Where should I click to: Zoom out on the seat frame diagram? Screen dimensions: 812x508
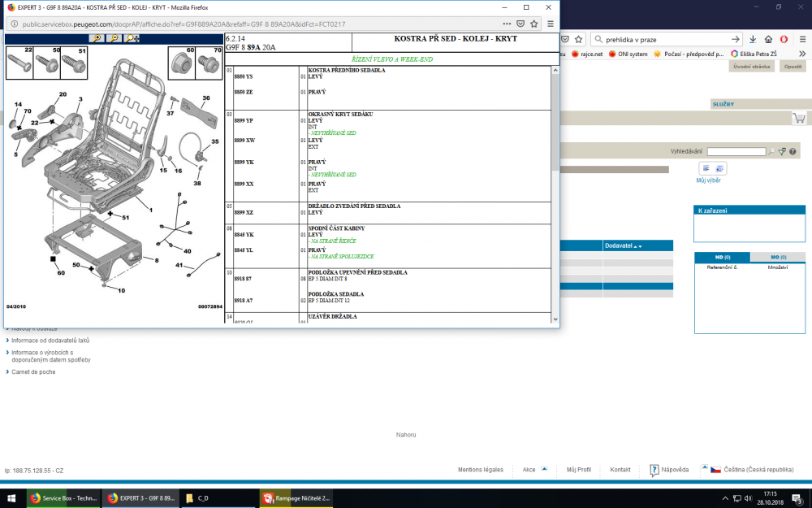[114, 38]
